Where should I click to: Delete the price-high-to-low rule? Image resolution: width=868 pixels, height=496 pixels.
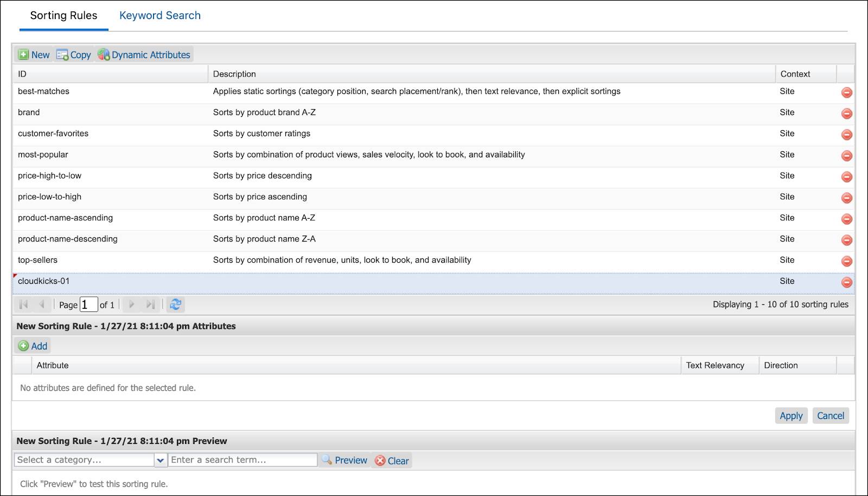[846, 177]
